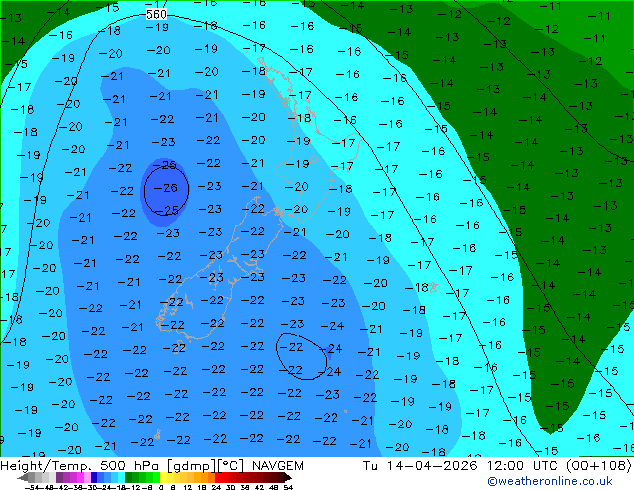Click the date text Tu 14-04-2026
The image size is (634, 490).
420,466
